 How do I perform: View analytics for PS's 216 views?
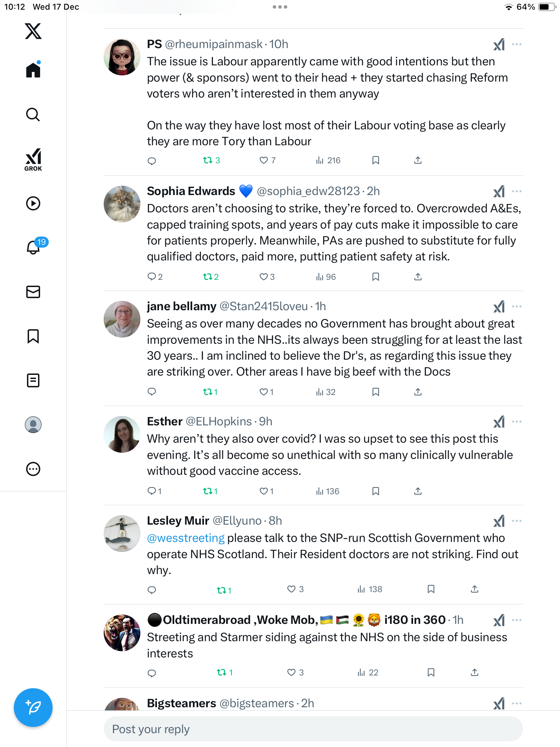(x=328, y=160)
